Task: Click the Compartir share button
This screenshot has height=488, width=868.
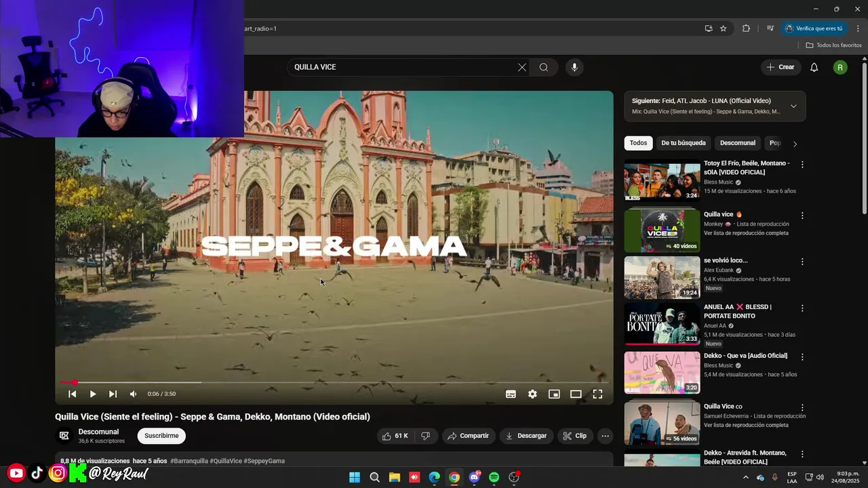Action: [x=469, y=436]
